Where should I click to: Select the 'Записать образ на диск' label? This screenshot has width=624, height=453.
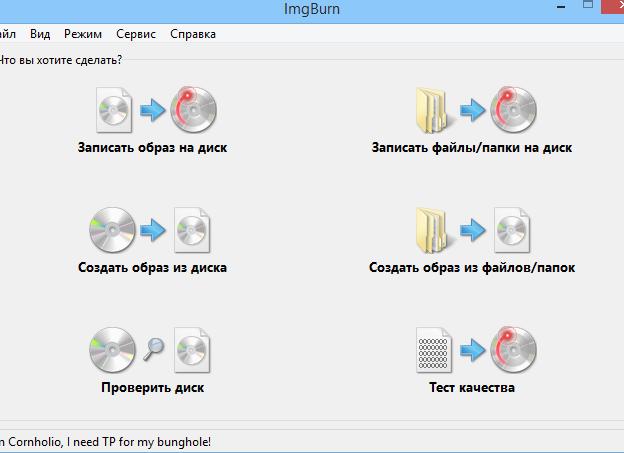pos(152,148)
